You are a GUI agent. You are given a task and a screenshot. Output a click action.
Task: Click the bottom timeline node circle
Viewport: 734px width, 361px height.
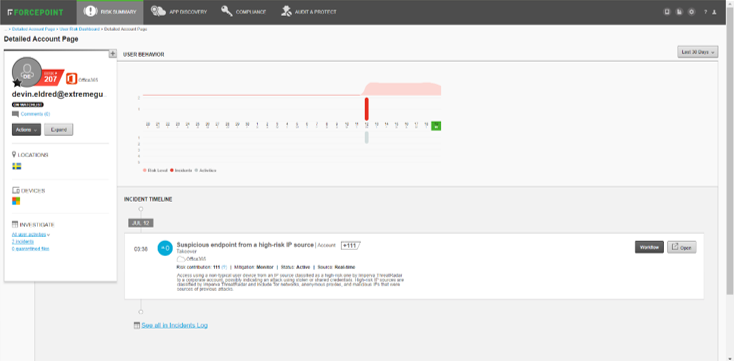tap(141, 312)
